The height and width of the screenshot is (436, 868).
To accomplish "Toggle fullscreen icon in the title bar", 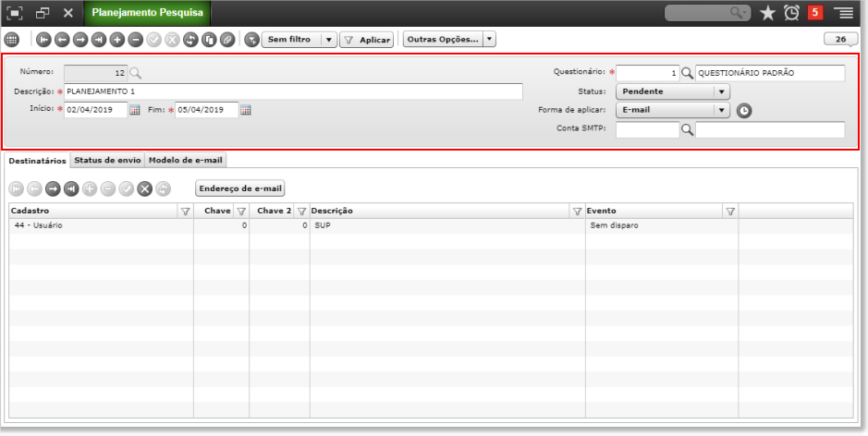I will point(15,13).
